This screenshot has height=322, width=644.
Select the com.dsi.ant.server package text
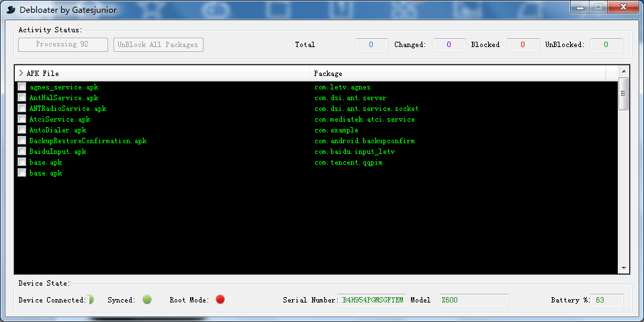pos(351,98)
